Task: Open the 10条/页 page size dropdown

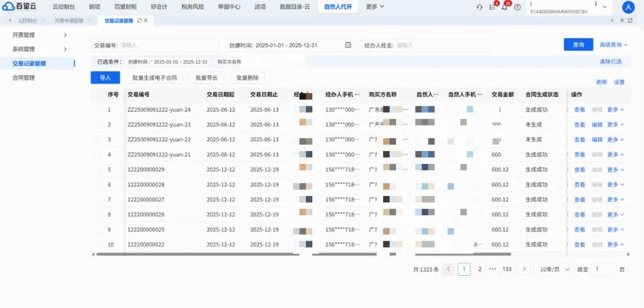Action: coord(554,269)
